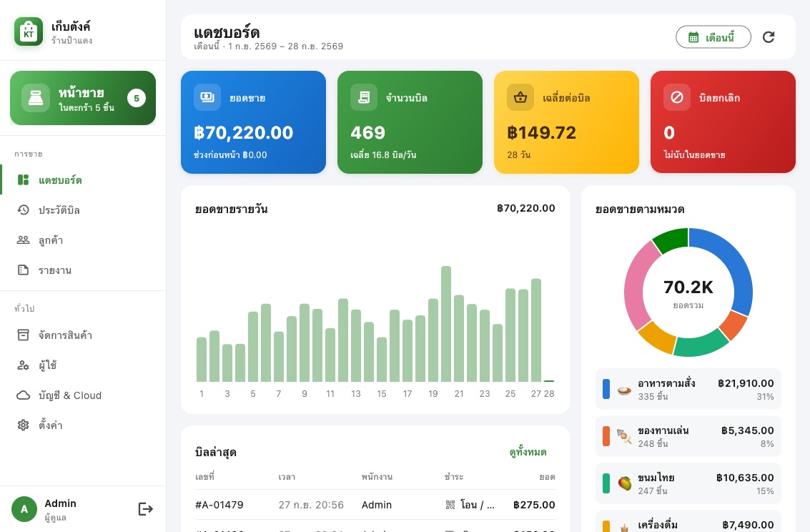Open the หน้าขาย sales screen button
This screenshot has height=532, width=810.
[83, 98]
